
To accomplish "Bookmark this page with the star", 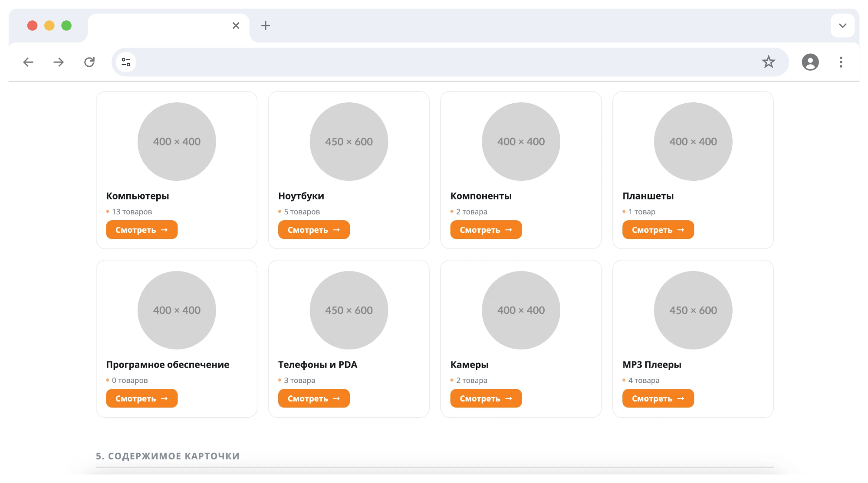I will pyautogui.click(x=768, y=62).
